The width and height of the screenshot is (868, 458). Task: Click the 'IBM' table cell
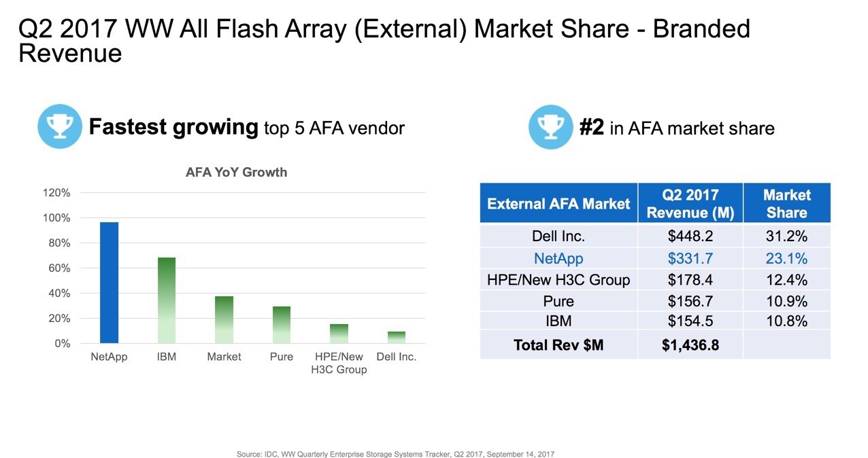(x=558, y=321)
